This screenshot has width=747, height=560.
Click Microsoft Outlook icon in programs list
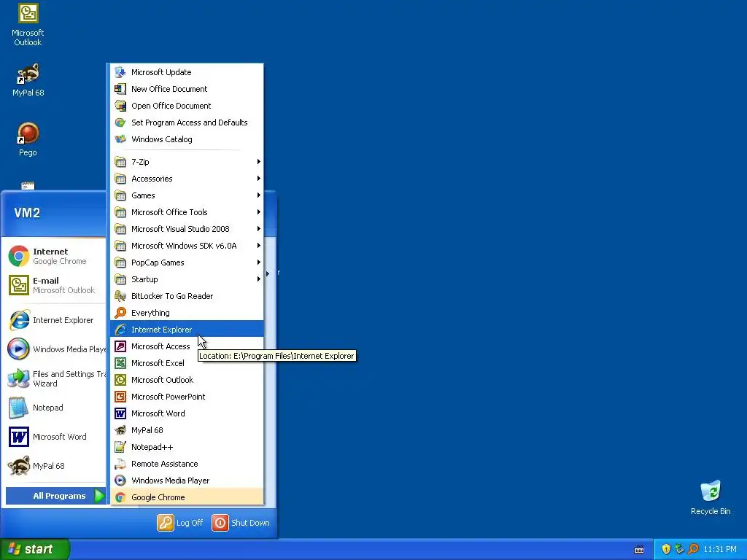click(x=120, y=380)
